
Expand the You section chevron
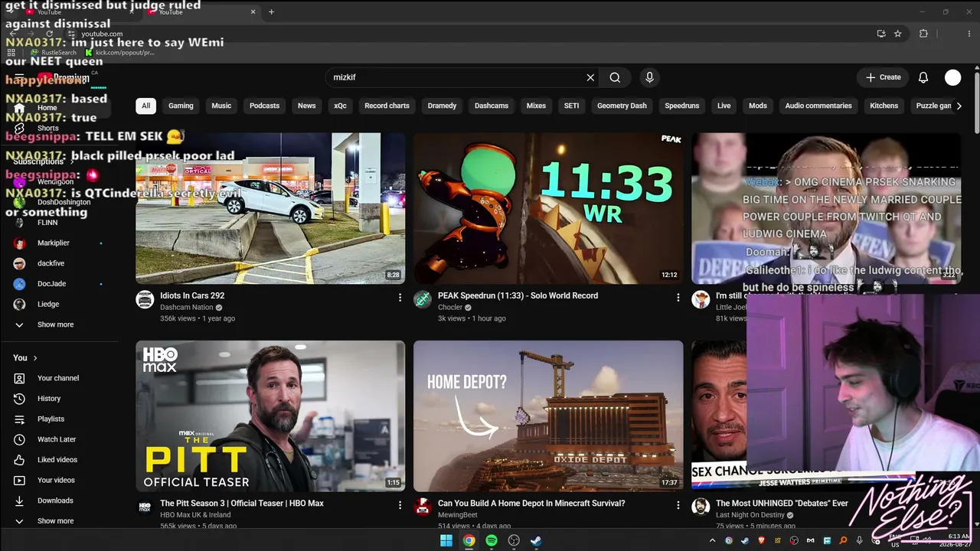pos(35,357)
